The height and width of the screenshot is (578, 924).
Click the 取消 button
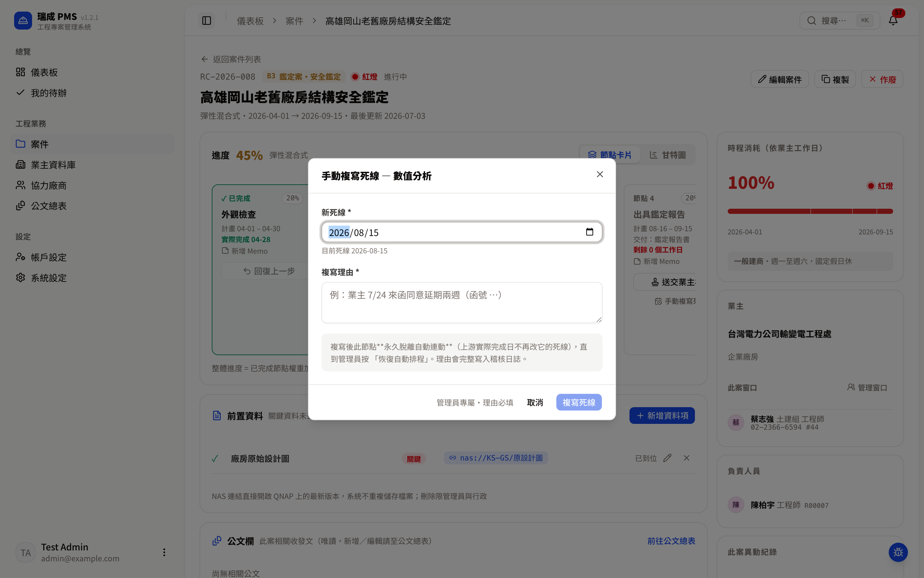coord(535,402)
